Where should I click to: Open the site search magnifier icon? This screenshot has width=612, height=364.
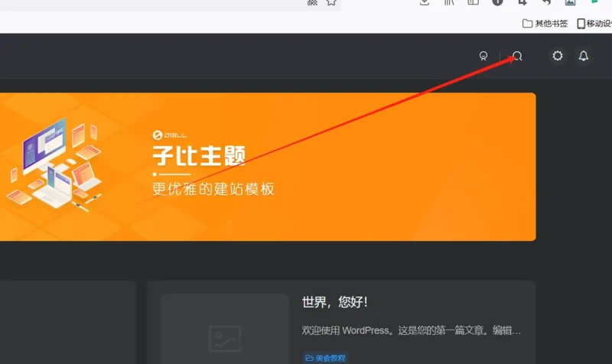(x=517, y=56)
